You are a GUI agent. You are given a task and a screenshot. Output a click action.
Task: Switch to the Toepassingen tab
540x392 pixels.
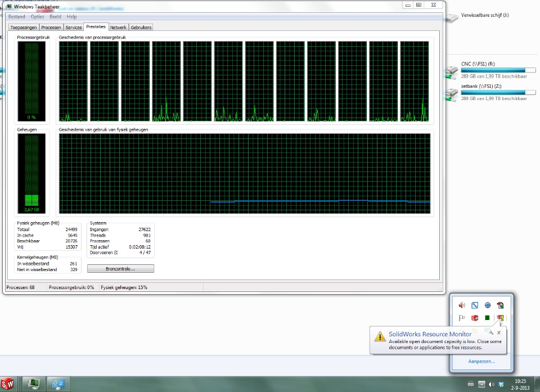click(x=24, y=27)
